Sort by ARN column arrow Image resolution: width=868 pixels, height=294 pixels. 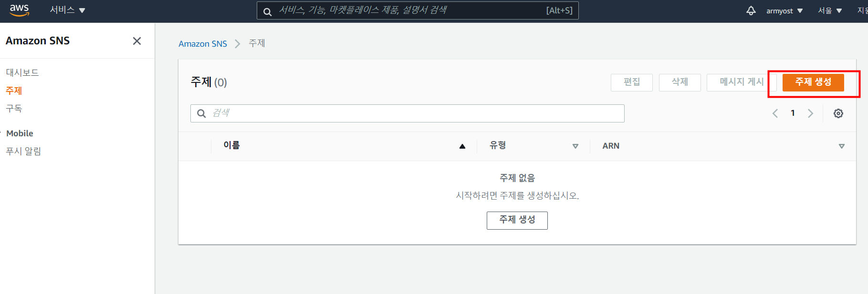(841, 146)
